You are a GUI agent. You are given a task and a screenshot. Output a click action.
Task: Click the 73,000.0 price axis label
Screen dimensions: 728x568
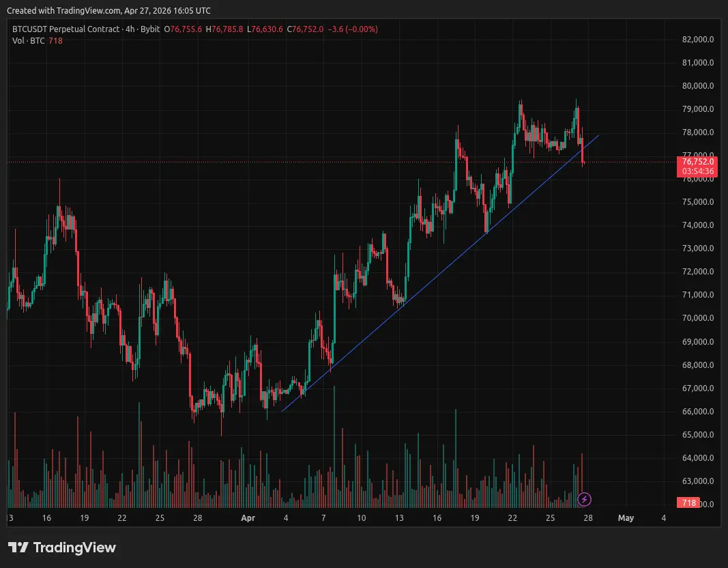click(698, 248)
